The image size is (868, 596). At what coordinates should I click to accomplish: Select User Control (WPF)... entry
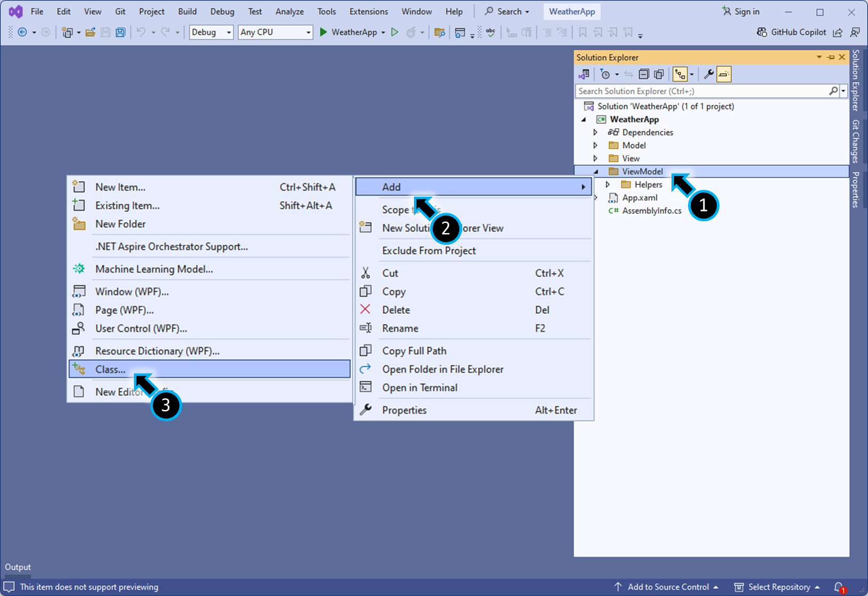coord(209,329)
